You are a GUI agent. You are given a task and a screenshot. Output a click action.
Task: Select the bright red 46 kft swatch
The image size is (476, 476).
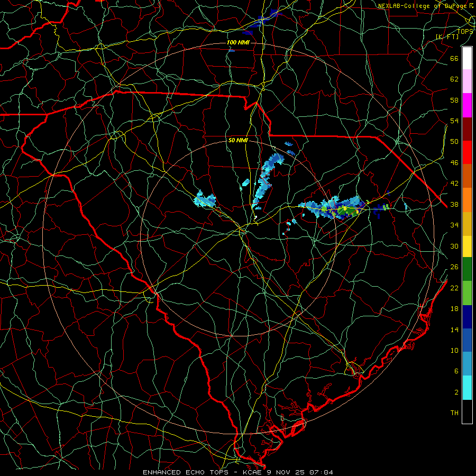click(467, 152)
